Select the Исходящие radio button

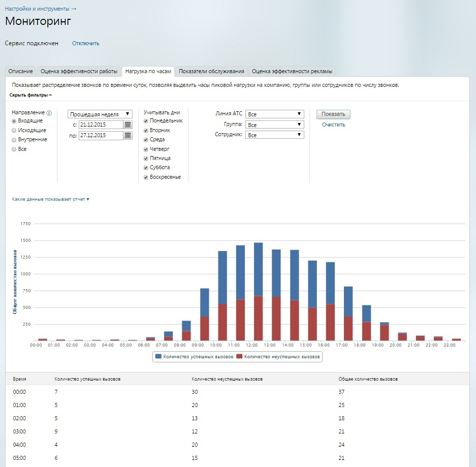coord(14,131)
